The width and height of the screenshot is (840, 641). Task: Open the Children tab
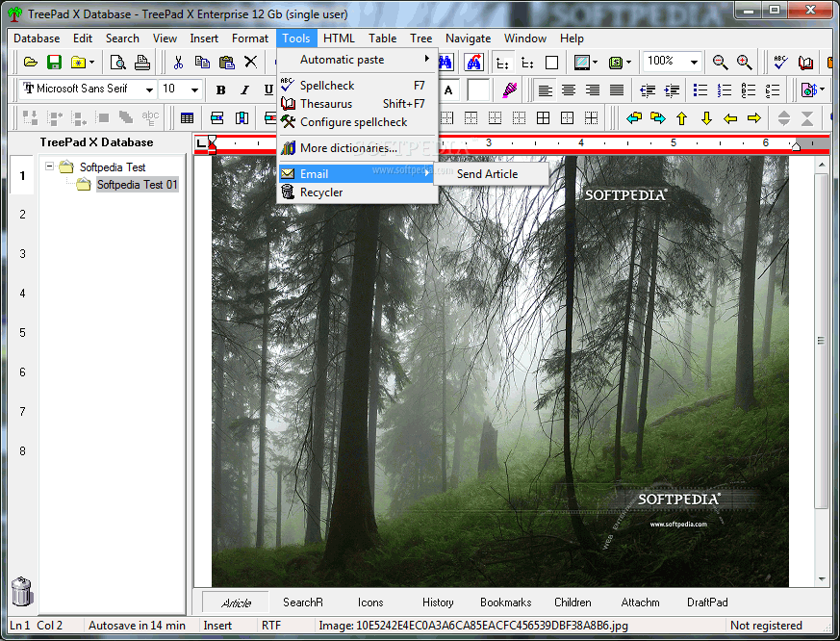click(x=573, y=603)
